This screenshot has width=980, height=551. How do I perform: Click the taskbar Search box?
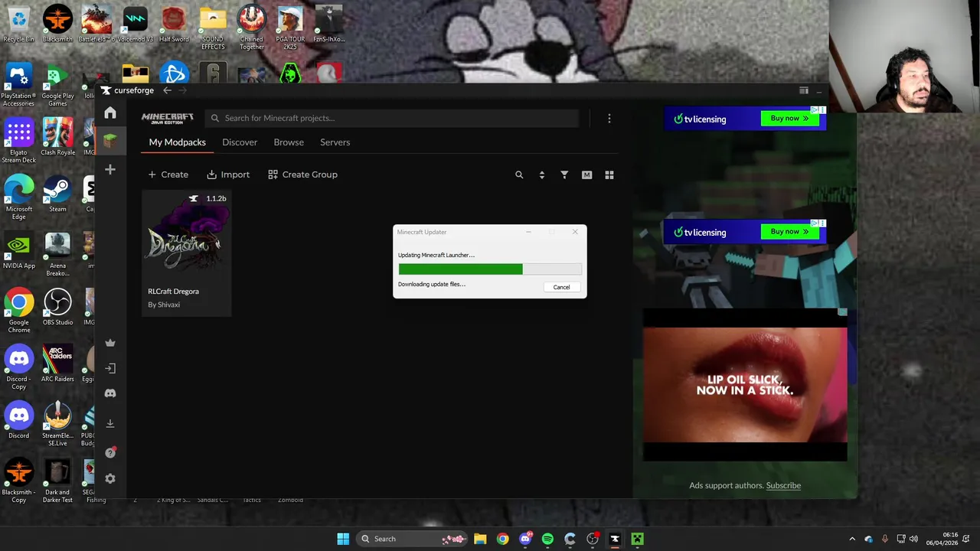point(413,539)
